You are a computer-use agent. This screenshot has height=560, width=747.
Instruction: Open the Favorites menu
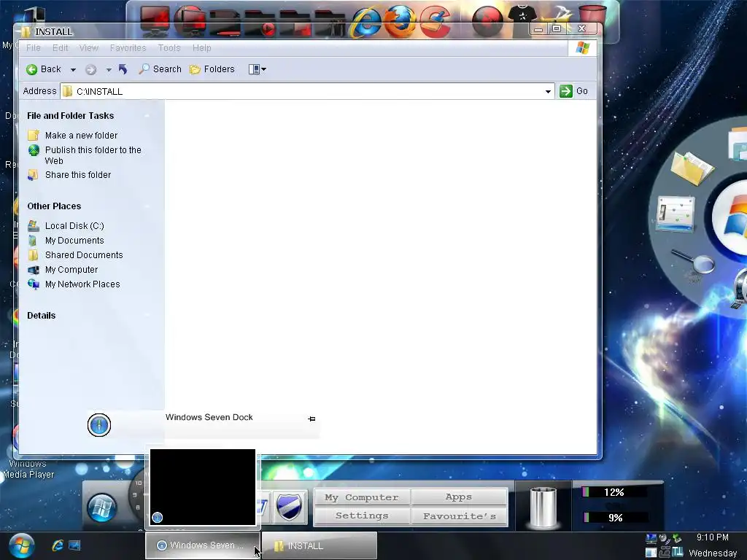[x=128, y=47]
